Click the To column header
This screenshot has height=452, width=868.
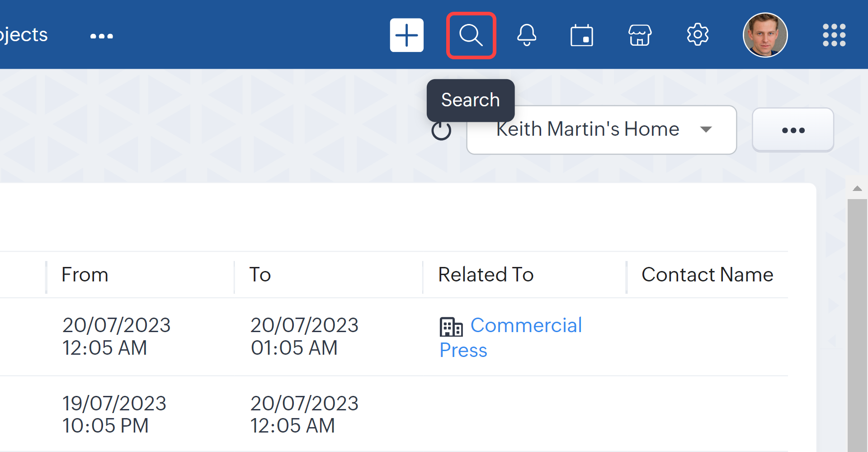click(x=260, y=275)
